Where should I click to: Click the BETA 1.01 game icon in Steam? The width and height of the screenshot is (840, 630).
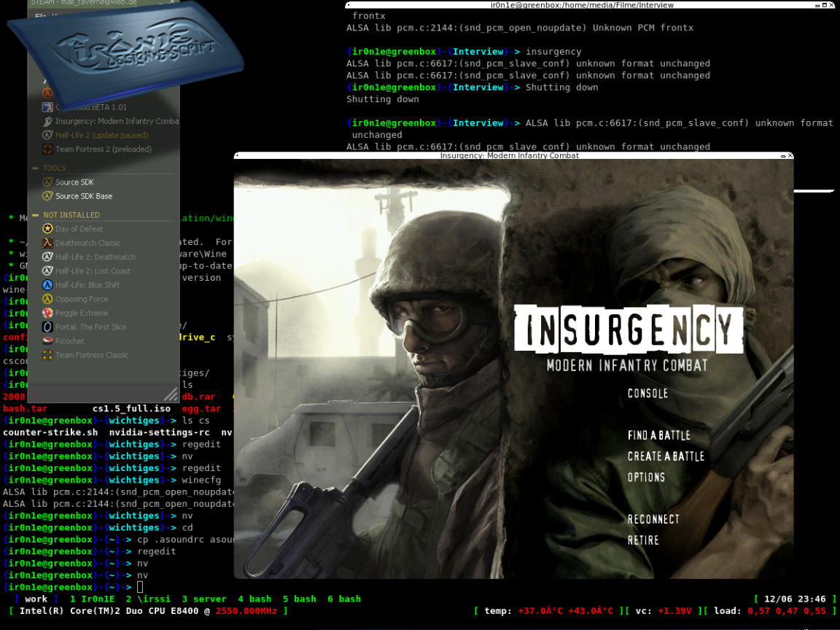pyautogui.click(x=47, y=107)
